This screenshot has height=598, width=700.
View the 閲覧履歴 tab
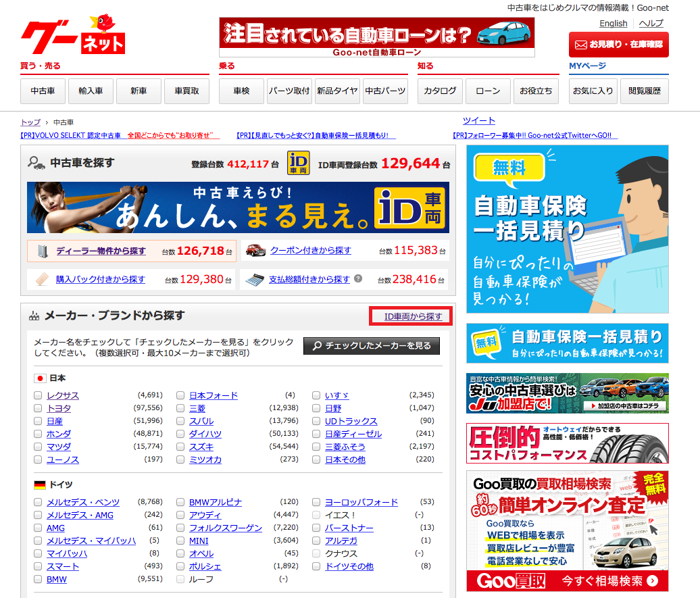[x=644, y=91]
